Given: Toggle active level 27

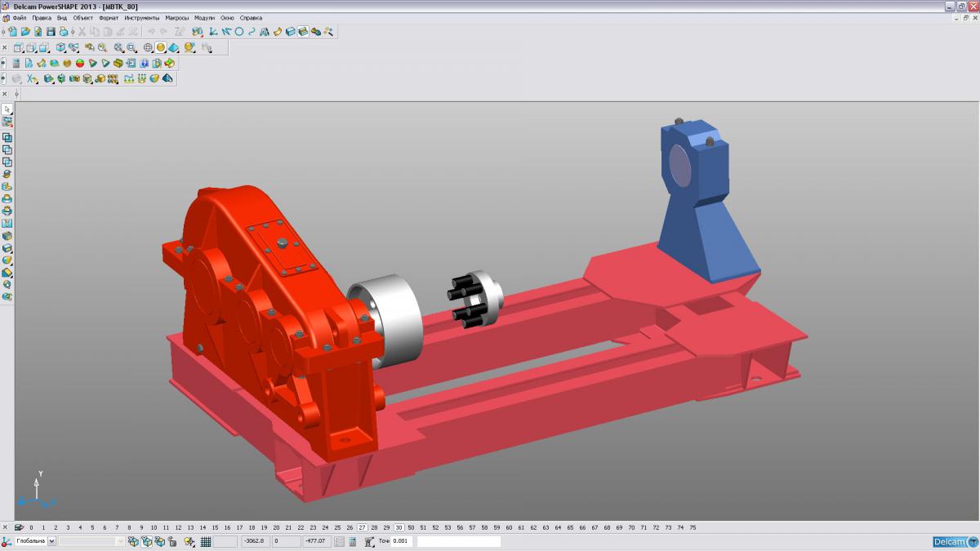Looking at the screenshot, I should coord(362,527).
